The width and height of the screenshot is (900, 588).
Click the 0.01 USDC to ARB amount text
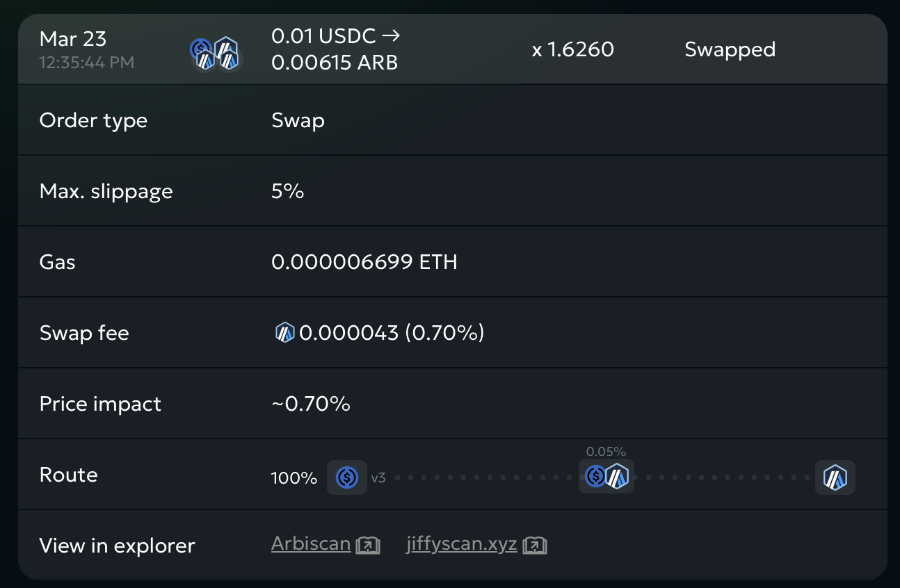pos(335,49)
